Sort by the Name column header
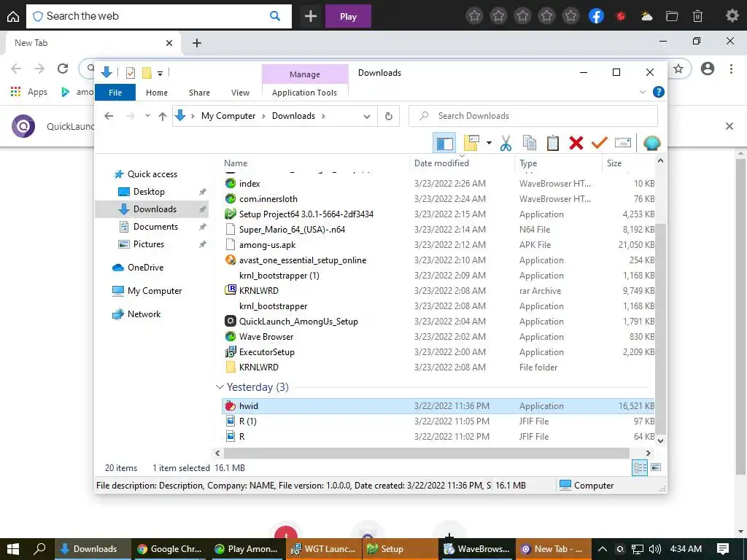This screenshot has width=747, height=560. point(315,163)
